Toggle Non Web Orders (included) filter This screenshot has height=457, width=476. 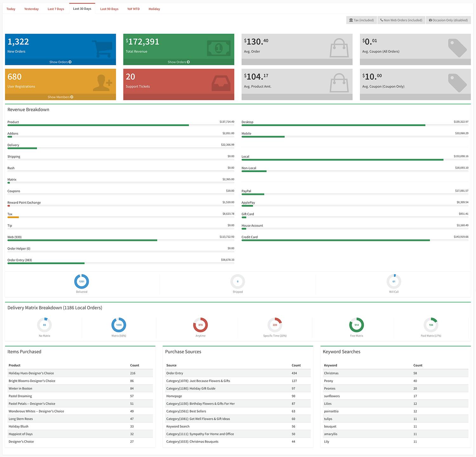[x=401, y=20]
